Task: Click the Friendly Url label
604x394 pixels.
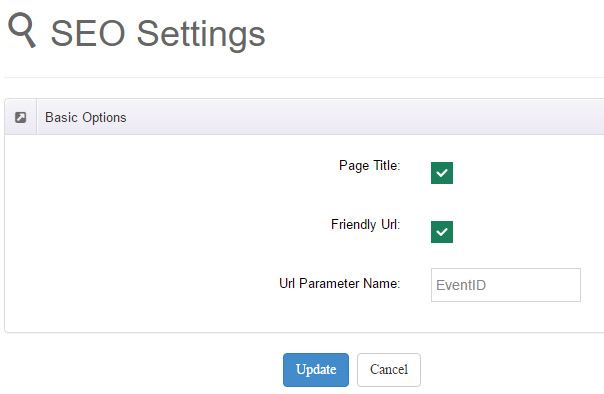Action: pos(366,225)
